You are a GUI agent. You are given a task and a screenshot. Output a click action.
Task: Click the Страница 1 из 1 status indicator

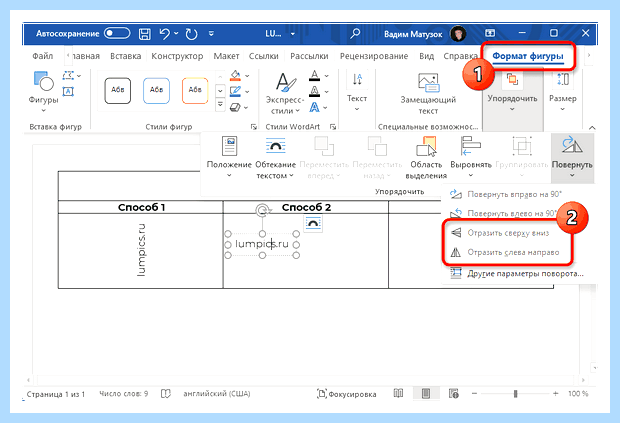(x=56, y=394)
